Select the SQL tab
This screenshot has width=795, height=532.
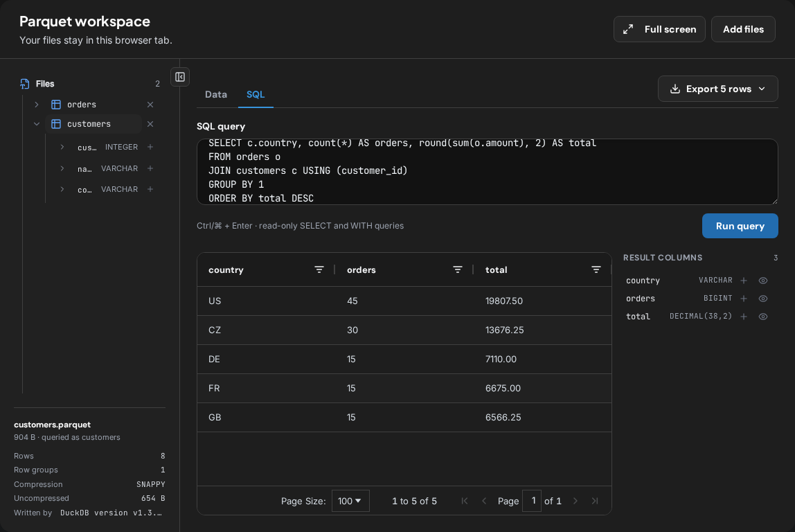tap(256, 94)
